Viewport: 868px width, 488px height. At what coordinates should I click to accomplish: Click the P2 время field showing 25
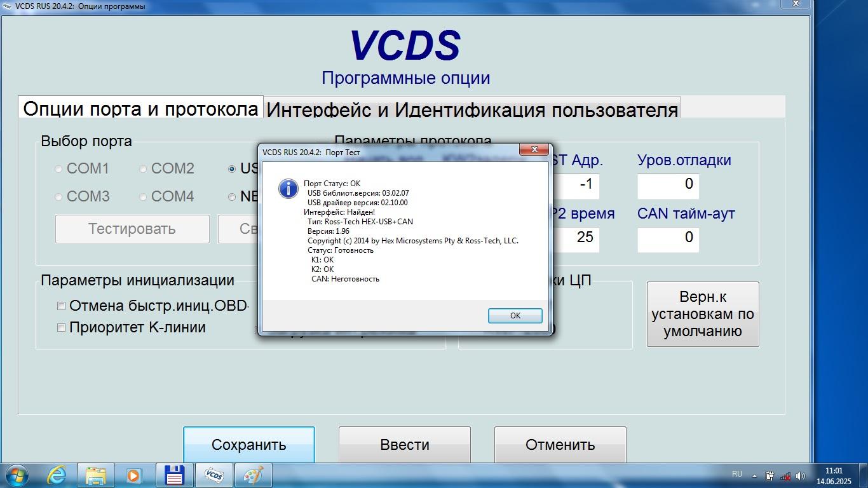coord(575,238)
